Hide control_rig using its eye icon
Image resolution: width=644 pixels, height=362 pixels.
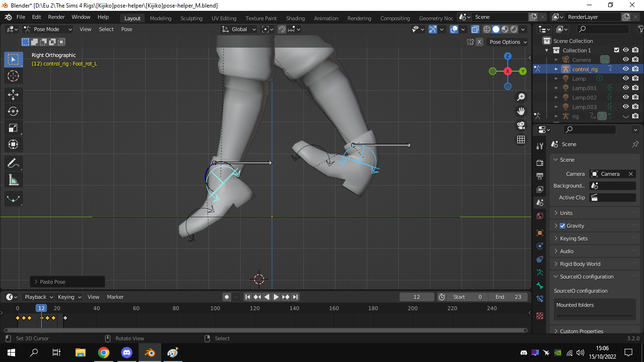point(626,69)
